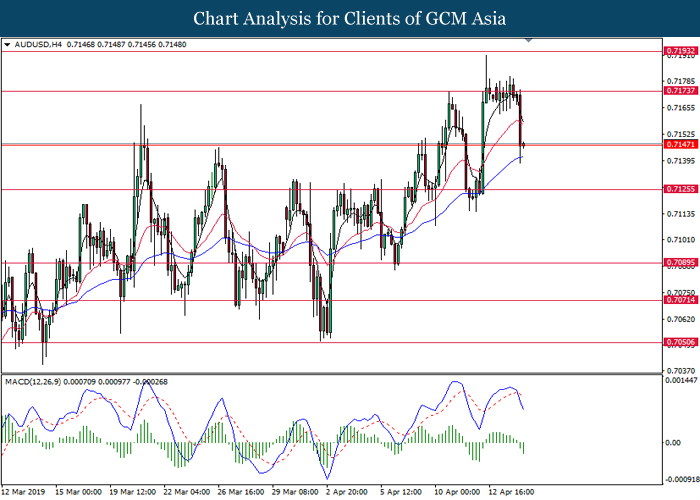
Task: Click the MACD(12,26,9) indicator label
Action: [x=37, y=381]
